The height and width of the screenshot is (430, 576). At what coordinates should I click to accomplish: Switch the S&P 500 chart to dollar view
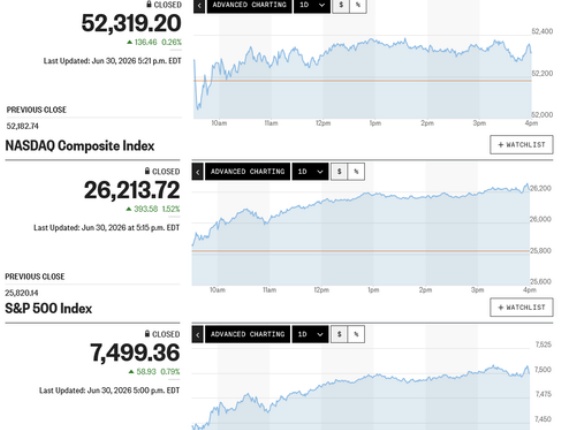pos(339,335)
